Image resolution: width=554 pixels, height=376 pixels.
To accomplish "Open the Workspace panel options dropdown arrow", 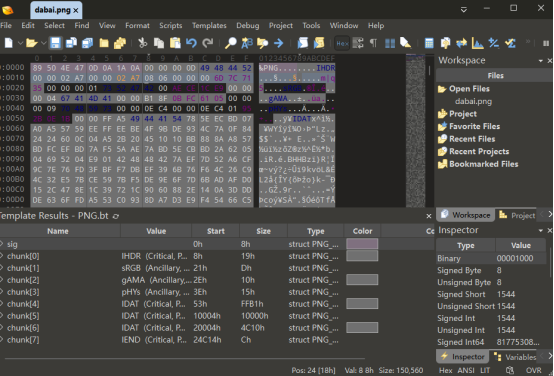I will [x=541, y=61].
